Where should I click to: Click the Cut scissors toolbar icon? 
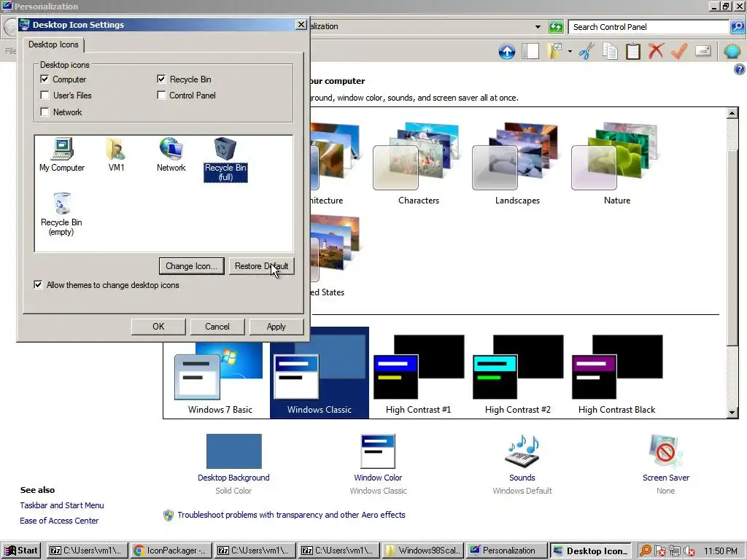tap(587, 51)
